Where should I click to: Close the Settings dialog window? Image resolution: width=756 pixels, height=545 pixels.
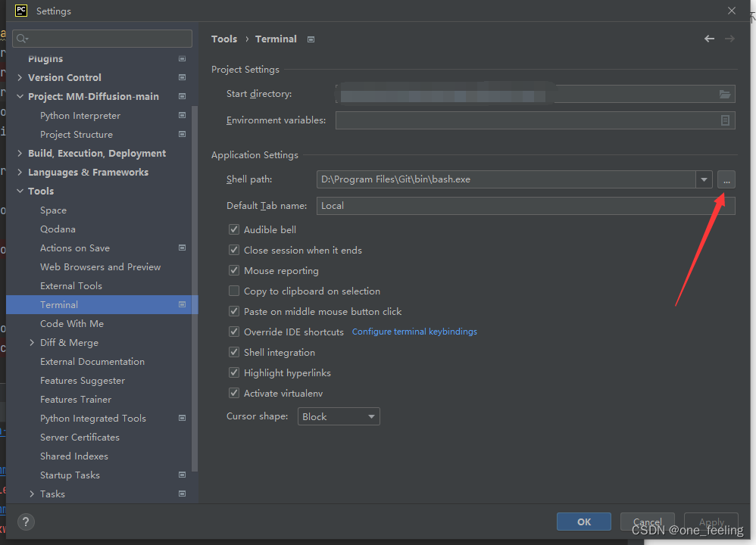[x=732, y=11]
